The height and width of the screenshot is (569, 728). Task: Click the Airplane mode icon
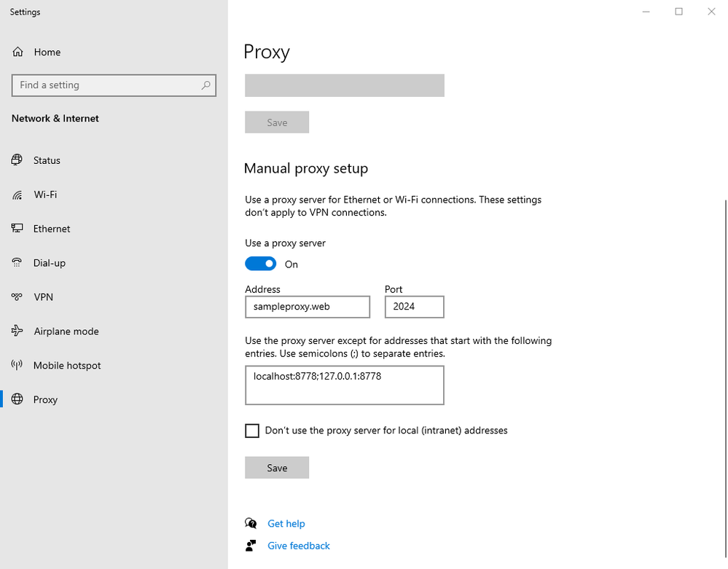coord(17,331)
